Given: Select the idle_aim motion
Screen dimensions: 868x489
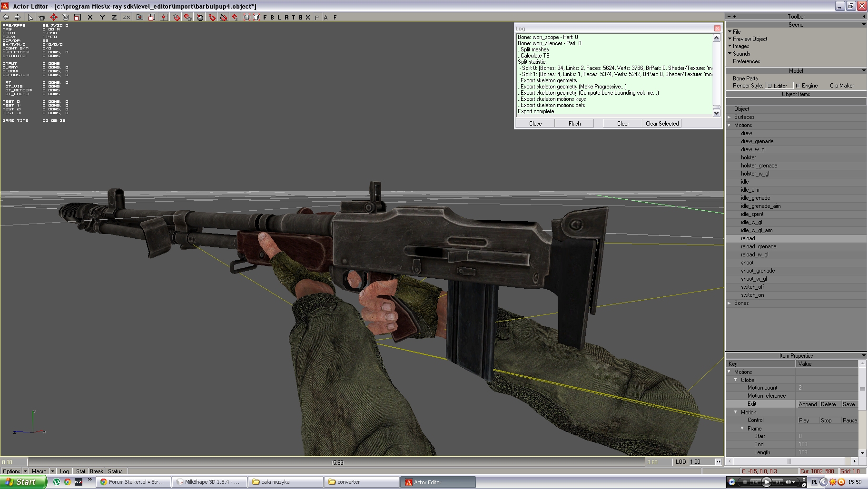Looking at the screenshot, I should pyautogui.click(x=750, y=190).
